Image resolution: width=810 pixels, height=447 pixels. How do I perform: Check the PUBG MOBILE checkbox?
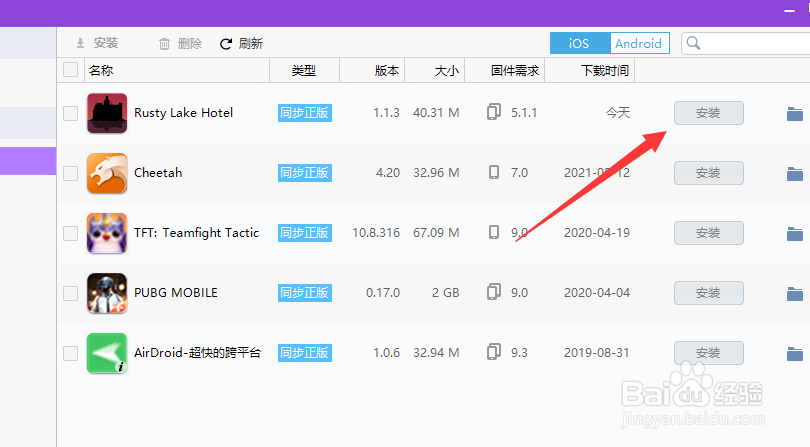71,293
